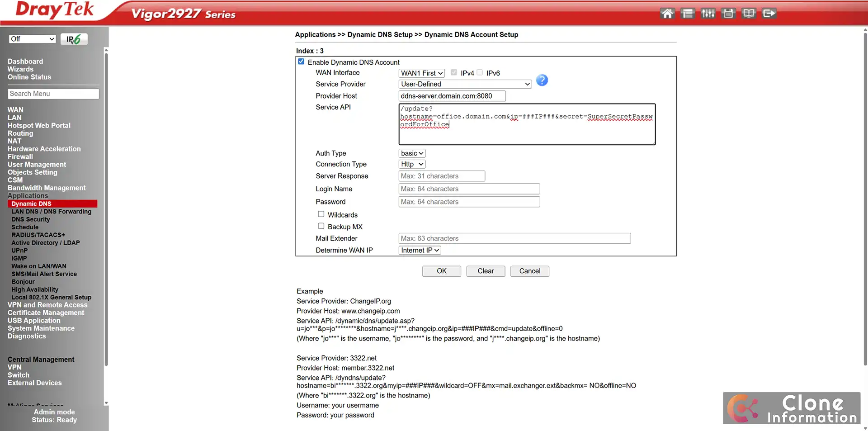Open the manual book icon

[749, 14]
